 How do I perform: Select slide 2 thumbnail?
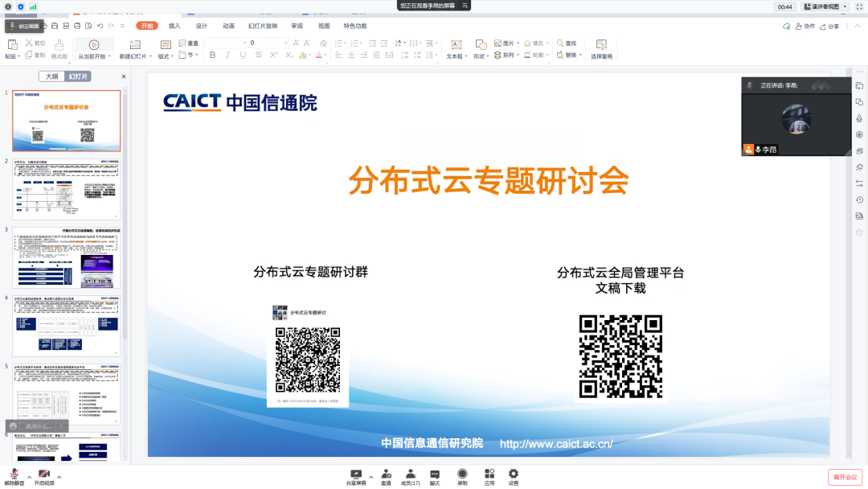67,189
